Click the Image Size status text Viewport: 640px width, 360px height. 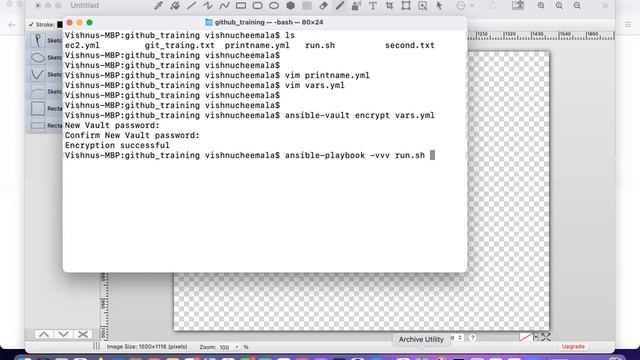click(x=147, y=347)
